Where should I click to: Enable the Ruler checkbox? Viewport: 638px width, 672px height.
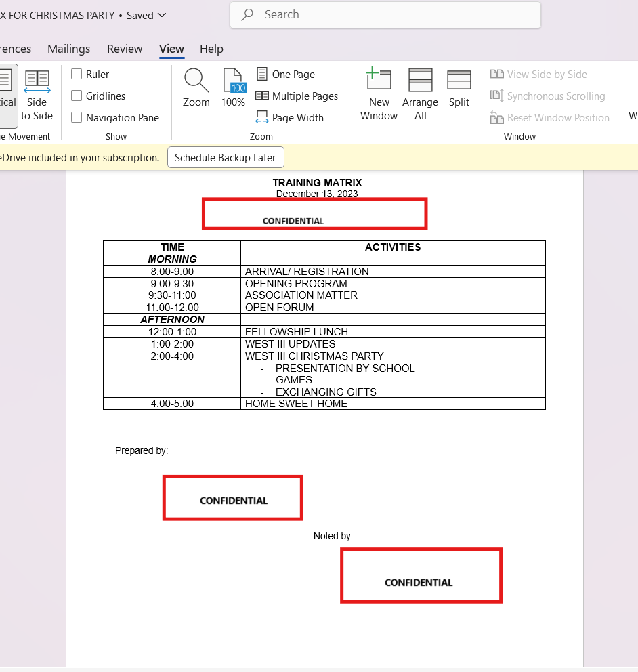click(x=77, y=74)
